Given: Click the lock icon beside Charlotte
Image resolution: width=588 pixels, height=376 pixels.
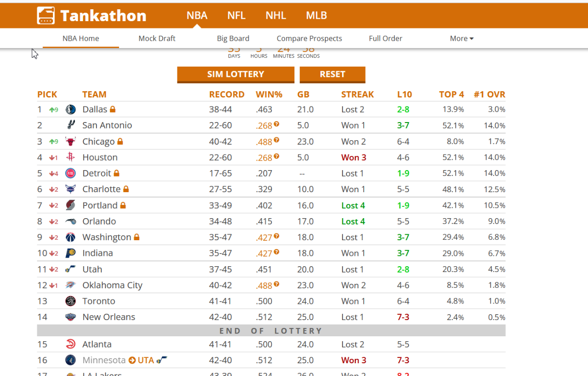Looking at the screenshot, I should pos(126,189).
